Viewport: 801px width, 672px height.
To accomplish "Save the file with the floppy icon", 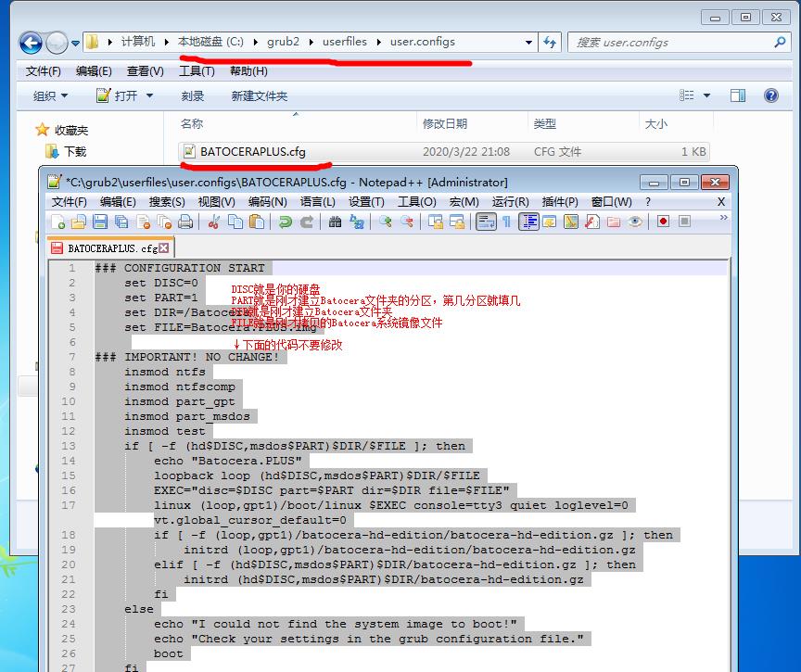I will 100,222.
